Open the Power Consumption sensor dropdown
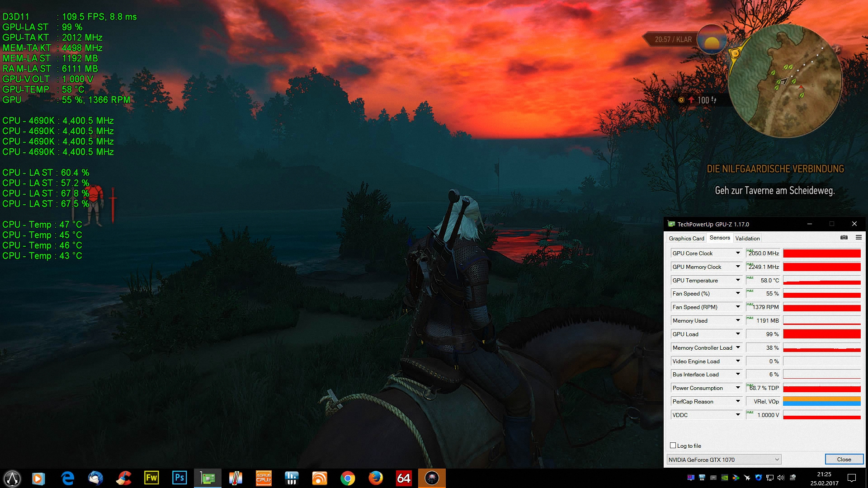Screen dimensions: 868x488 coord(738,388)
